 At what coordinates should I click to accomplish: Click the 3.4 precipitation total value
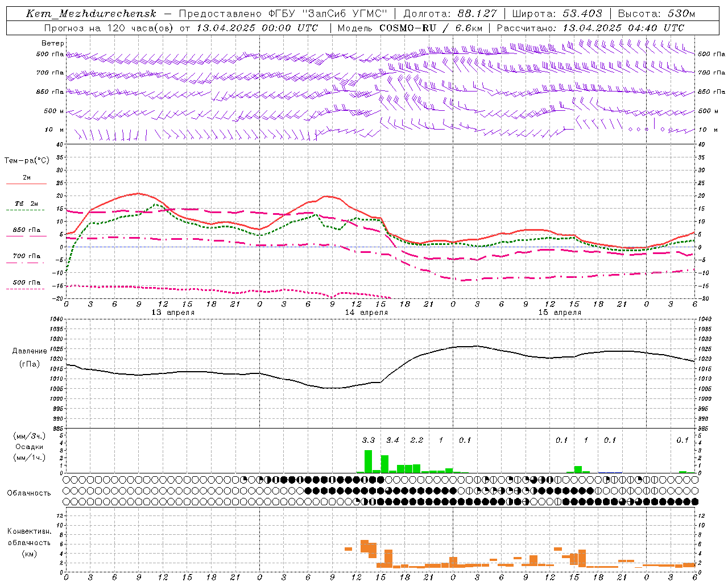pos(392,440)
